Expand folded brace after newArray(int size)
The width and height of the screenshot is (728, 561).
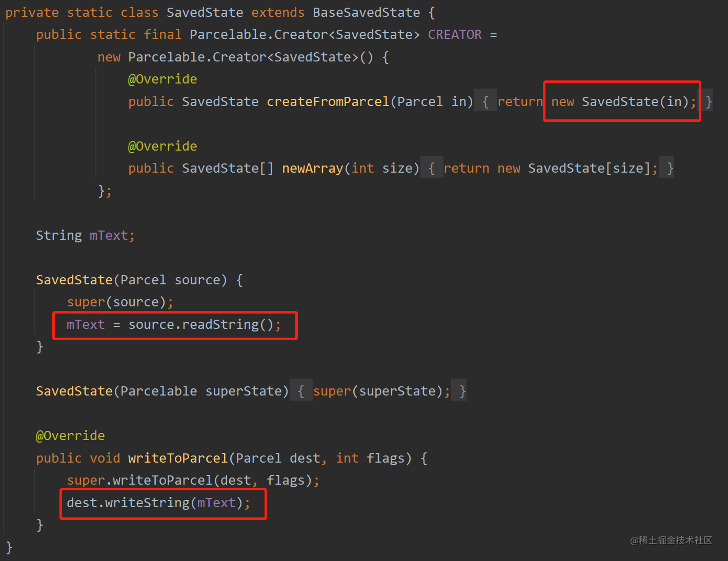[432, 169]
